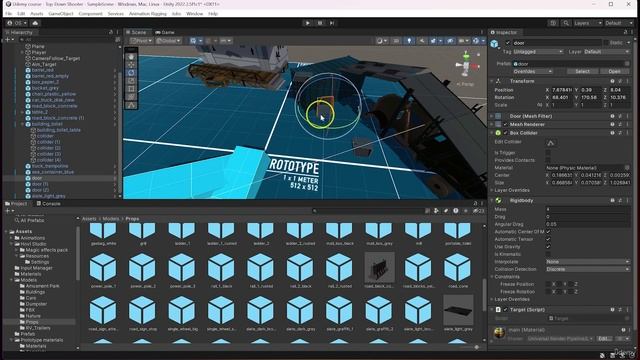The width and height of the screenshot is (640, 360).
Task: Open Transform component help icon
Action: tap(612, 81)
